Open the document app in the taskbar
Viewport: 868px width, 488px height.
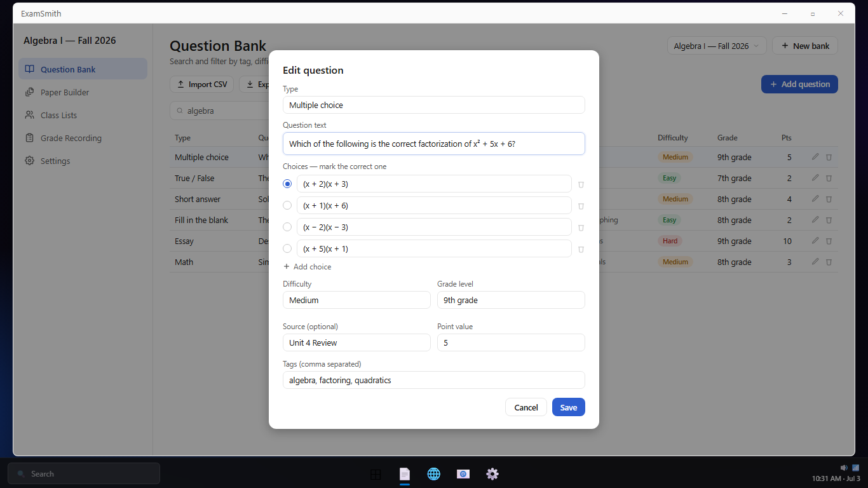coord(405,474)
